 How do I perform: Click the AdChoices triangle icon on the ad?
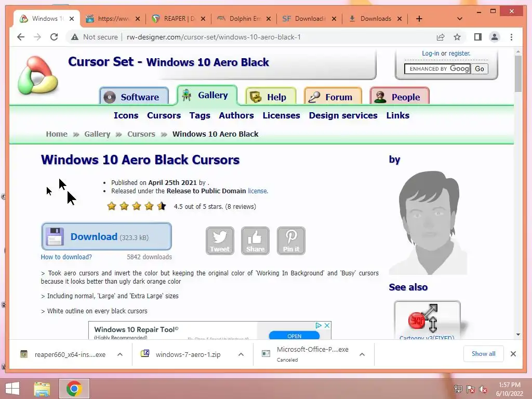click(318, 325)
